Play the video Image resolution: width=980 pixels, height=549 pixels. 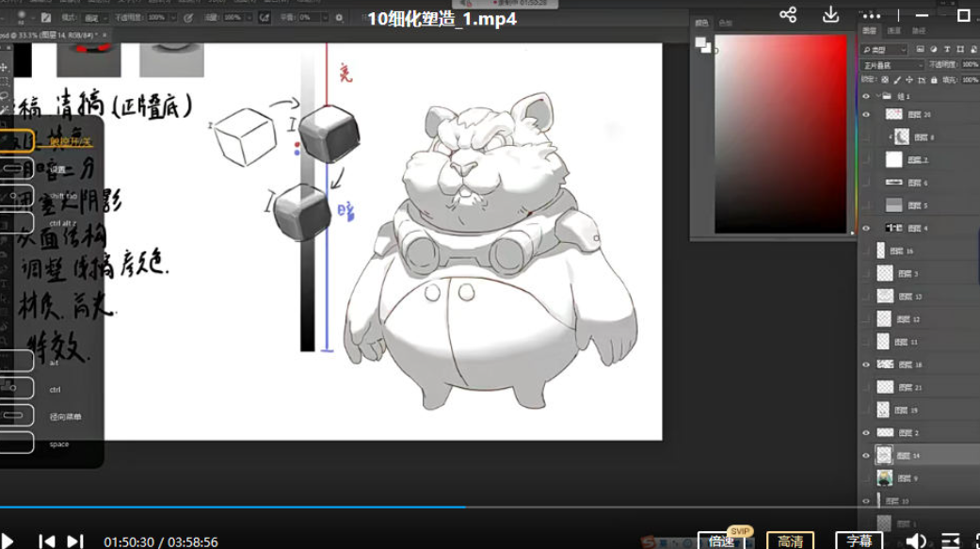[8, 541]
